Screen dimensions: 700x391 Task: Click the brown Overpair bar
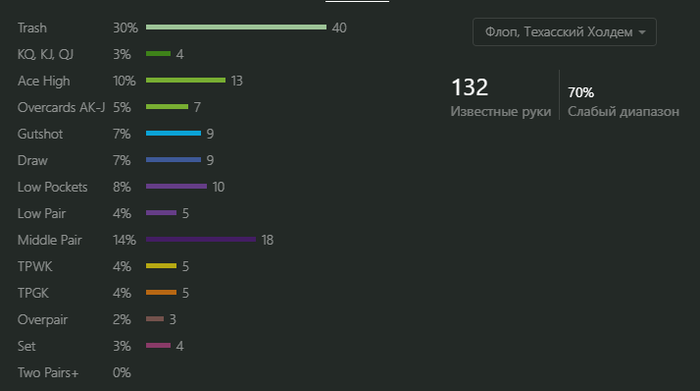point(155,319)
